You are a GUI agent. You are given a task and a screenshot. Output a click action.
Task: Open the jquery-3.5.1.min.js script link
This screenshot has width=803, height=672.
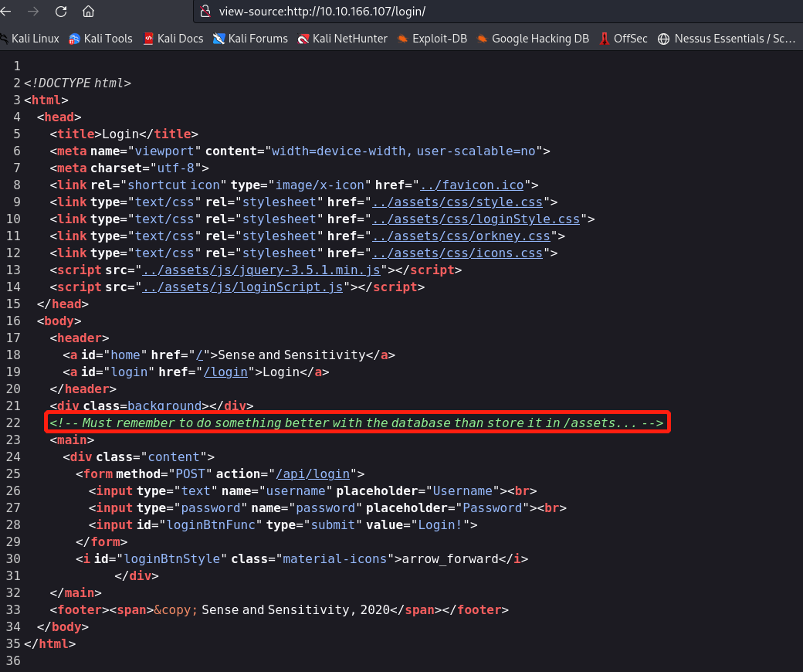(x=262, y=270)
